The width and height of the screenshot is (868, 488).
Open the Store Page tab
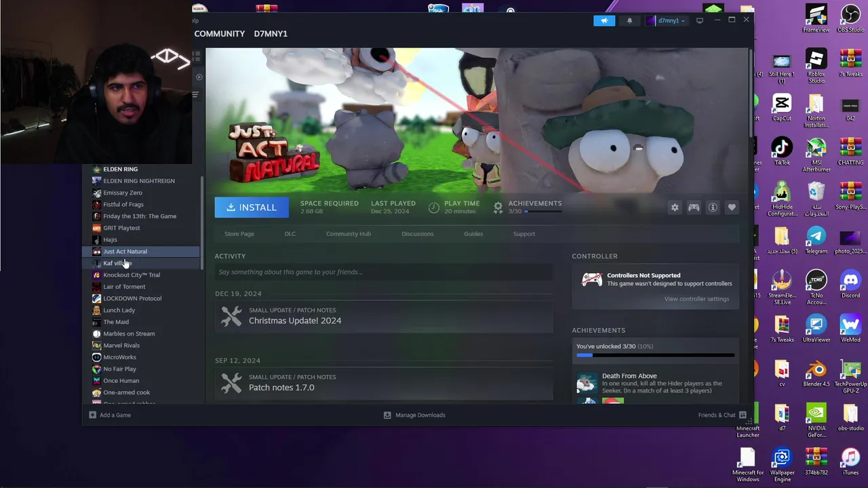pyautogui.click(x=239, y=234)
